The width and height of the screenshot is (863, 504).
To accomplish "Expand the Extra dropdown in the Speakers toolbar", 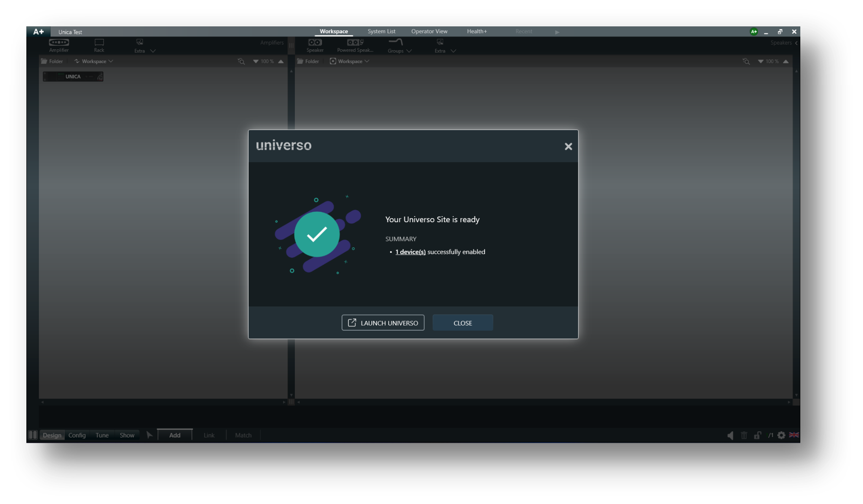I will click(x=453, y=51).
